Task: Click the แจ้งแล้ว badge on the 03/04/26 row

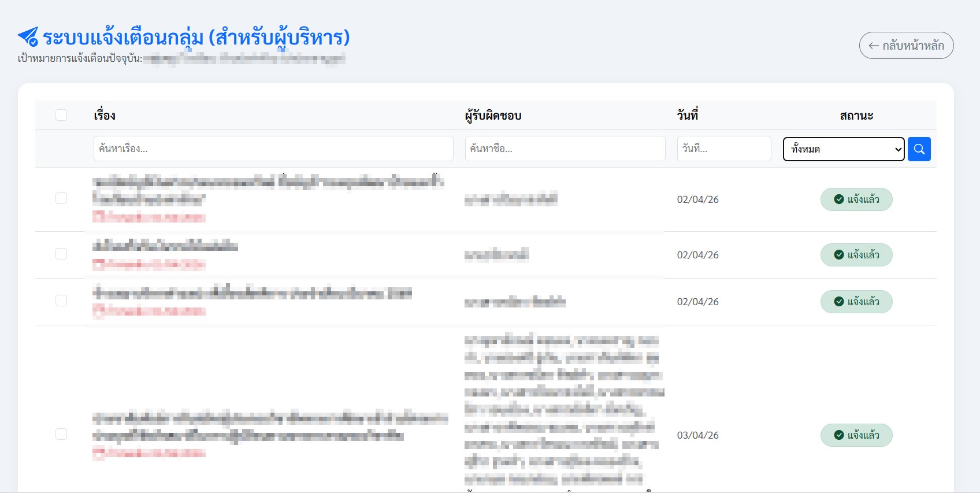Action: coord(856,435)
